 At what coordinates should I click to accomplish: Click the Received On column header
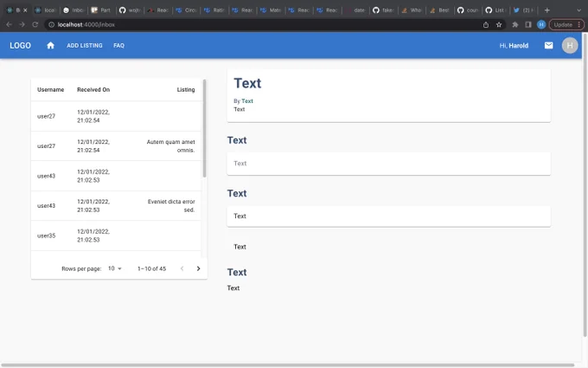tap(93, 89)
